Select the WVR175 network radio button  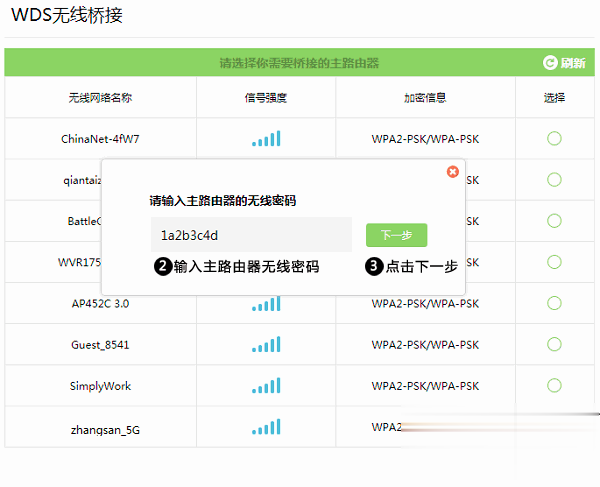(554, 262)
